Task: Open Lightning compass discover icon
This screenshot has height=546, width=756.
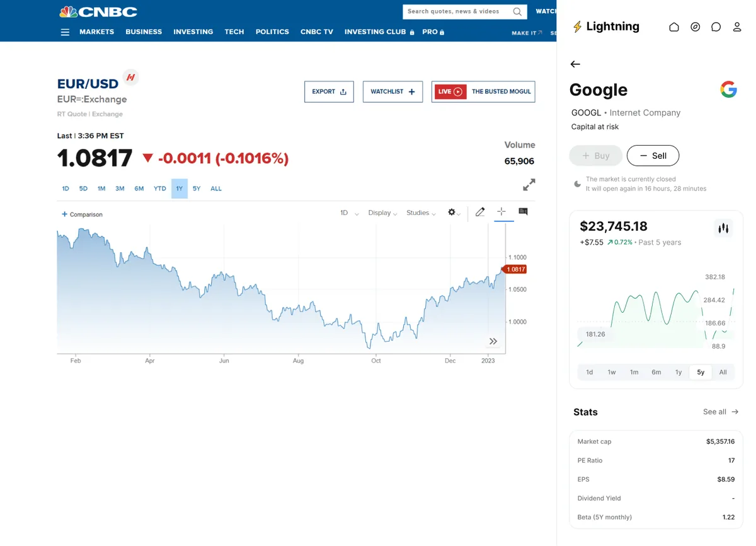Action: [696, 27]
